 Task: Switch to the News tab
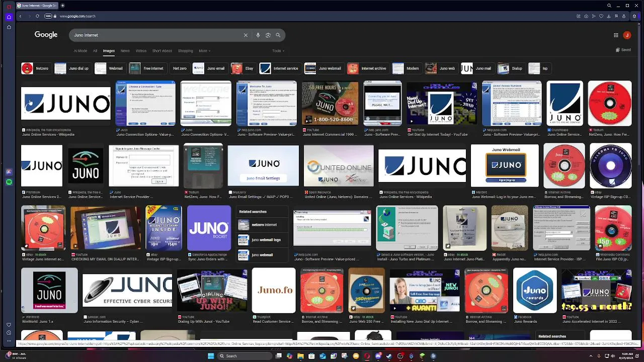[x=125, y=51]
